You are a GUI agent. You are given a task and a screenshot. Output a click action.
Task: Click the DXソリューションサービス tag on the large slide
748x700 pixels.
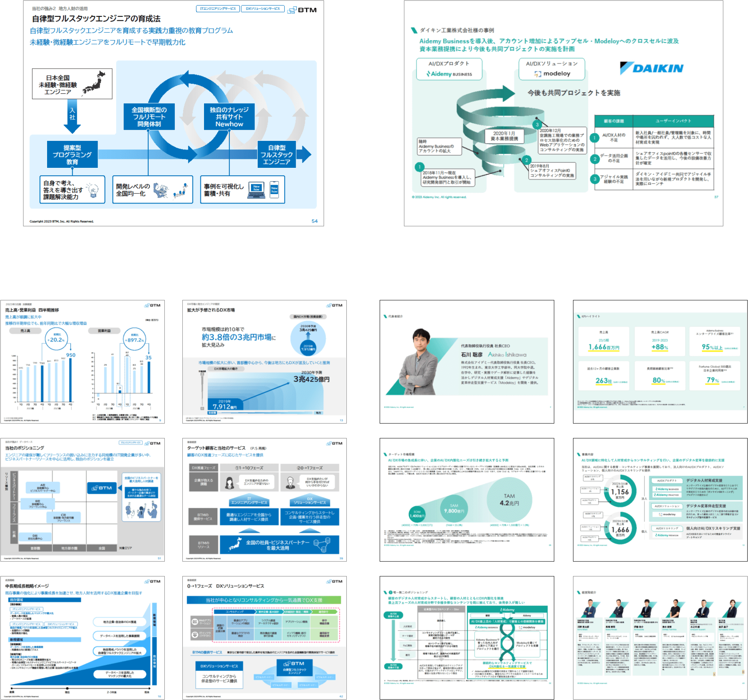tap(263, 9)
